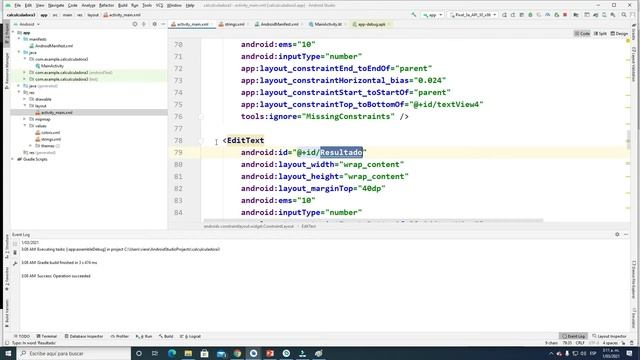Click the Windows Start button
The image size is (640, 360).
pyautogui.click(x=8, y=353)
